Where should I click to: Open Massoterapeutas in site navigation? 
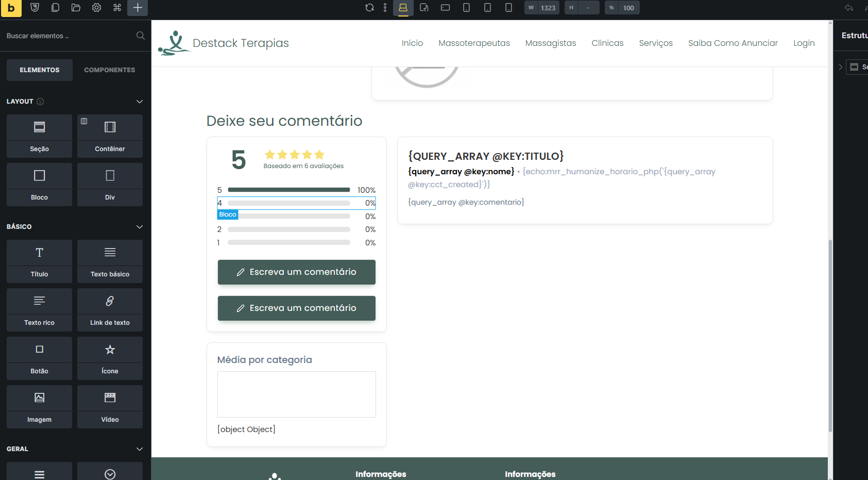(474, 43)
